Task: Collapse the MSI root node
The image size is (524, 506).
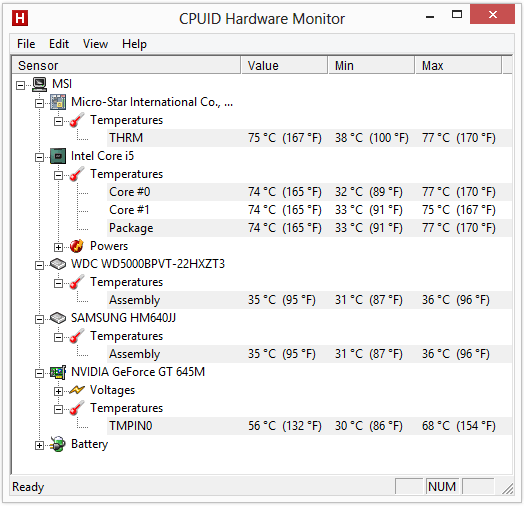Action: point(20,86)
